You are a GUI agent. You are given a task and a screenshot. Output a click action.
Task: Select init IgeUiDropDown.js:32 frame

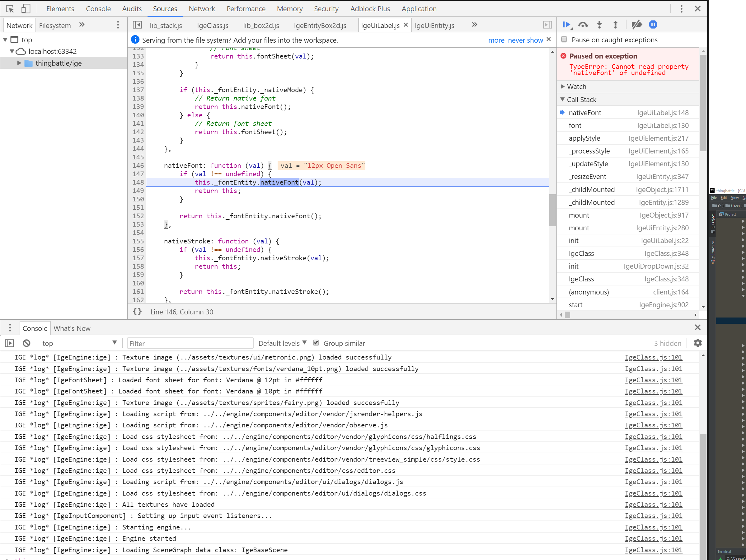tap(628, 266)
